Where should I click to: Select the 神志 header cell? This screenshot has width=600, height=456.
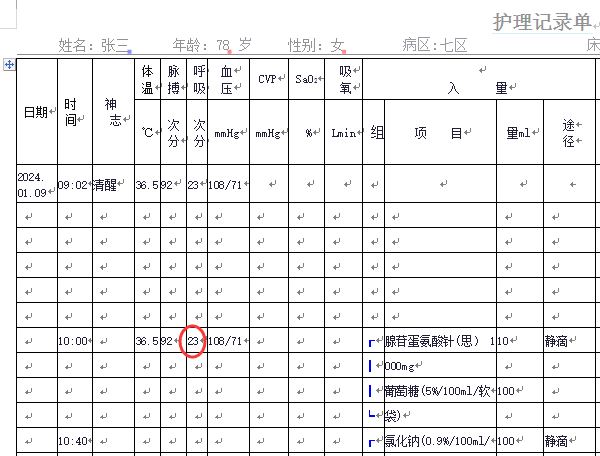[113, 112]
